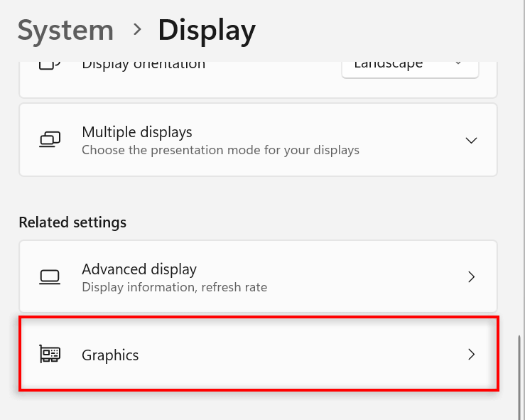Click the breadcrumb separator arrow after System
Viewport: 525px width, 420px height.
(x=136, y=31)
